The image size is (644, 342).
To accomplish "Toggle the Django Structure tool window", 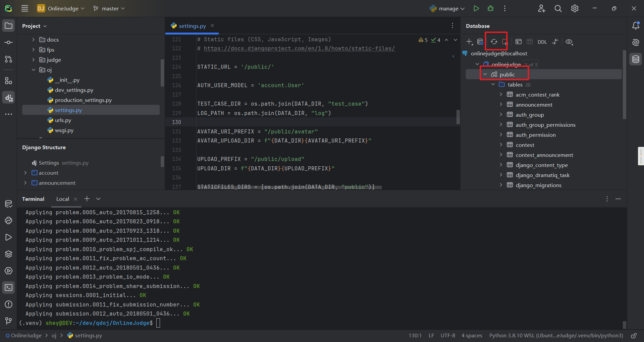I will (9, 98).
